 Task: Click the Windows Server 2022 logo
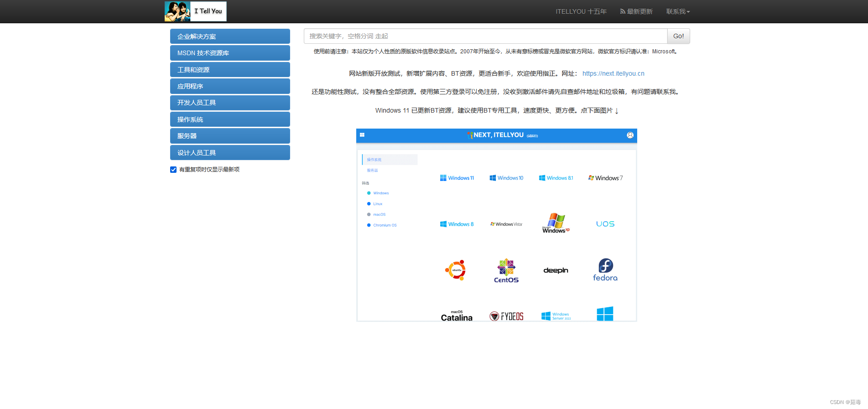coord(556,316)
